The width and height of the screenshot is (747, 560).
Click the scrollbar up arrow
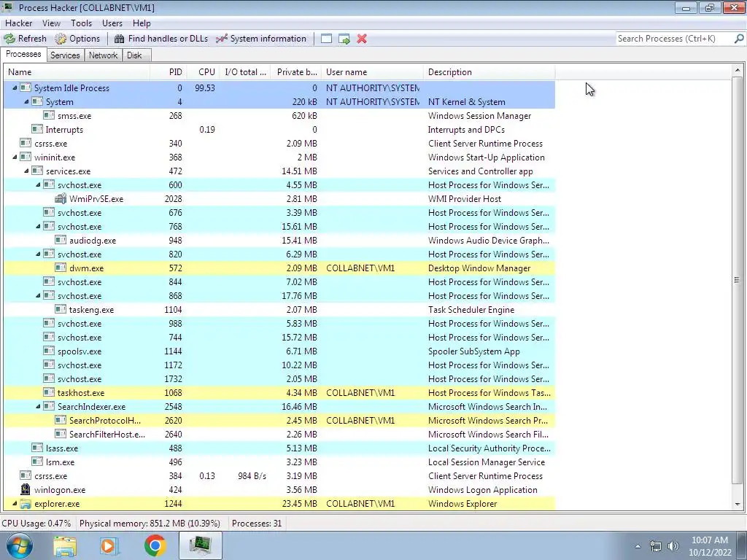click(x=738, y=71)
